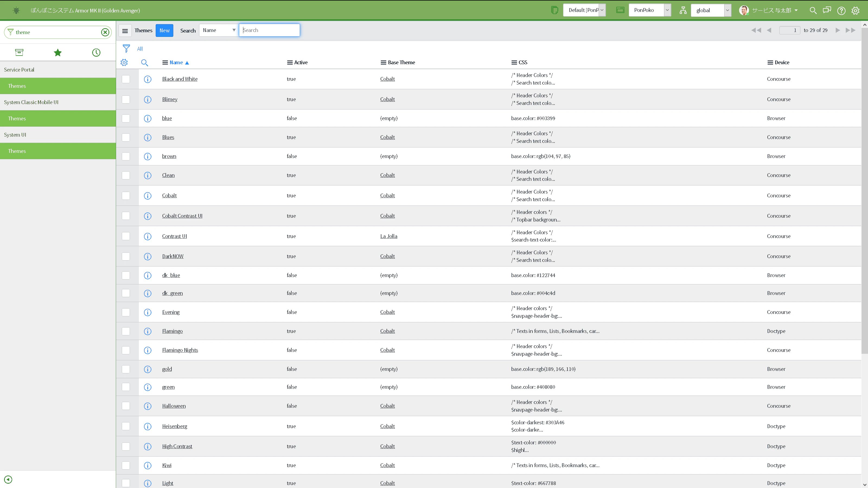Open the All Applications archive tab
This screenshot has width=868, height=488.
(19, 52)
